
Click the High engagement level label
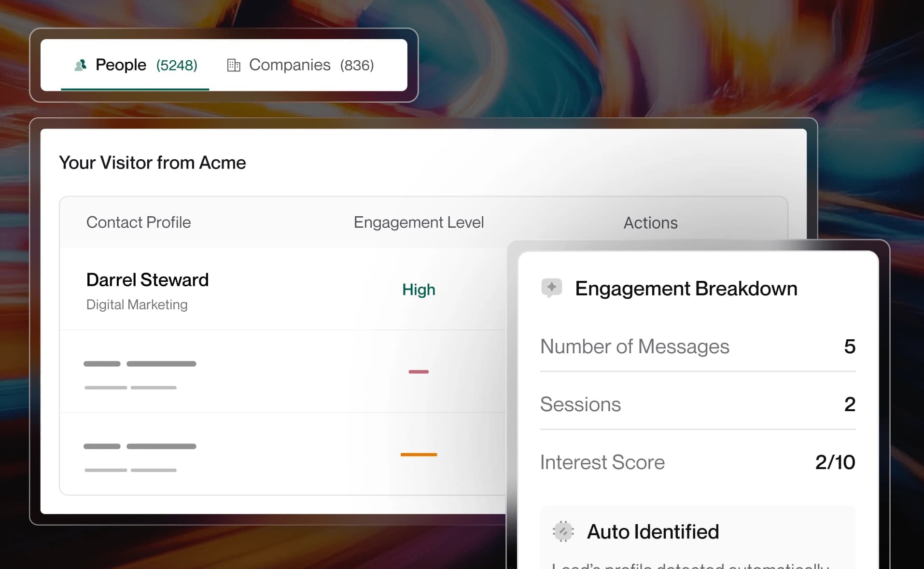[419, 290]
